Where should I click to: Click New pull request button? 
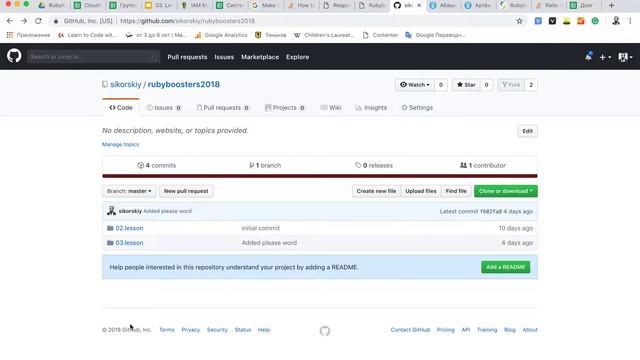click(x=186, y=191)
